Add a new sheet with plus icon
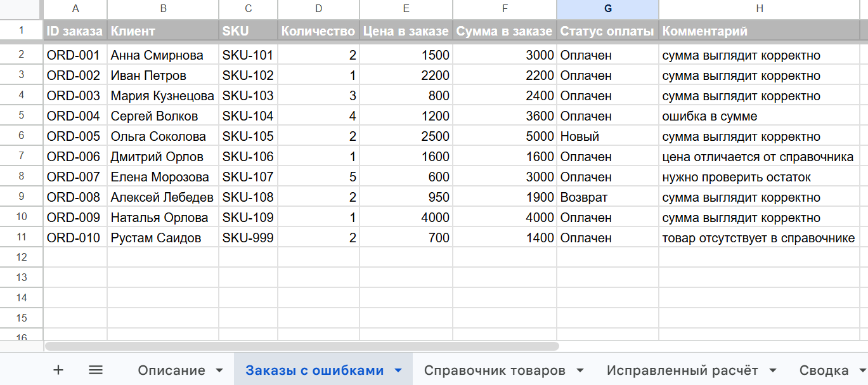868x385 pixels. pyautogui.click(x=58, y=370)
